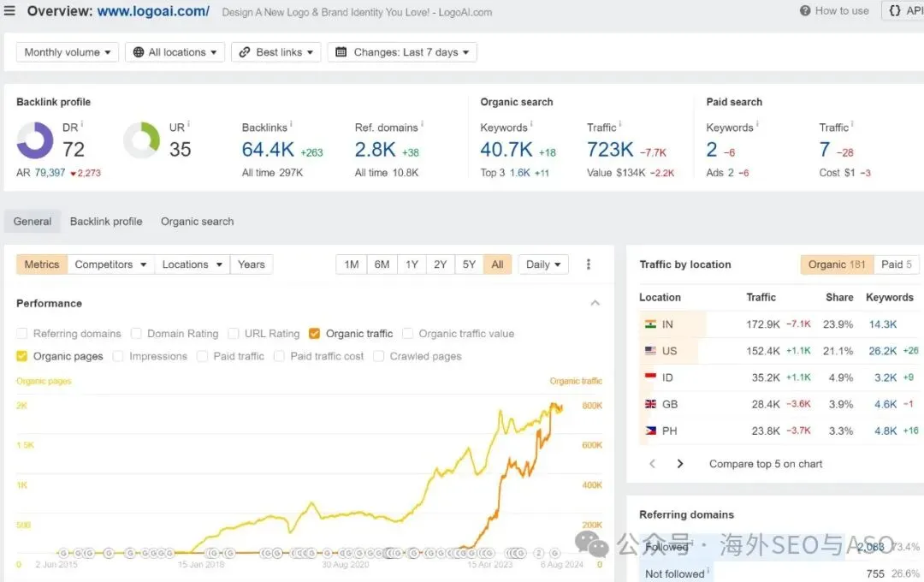The image size is (924, 582).
Task: Open the Best links dropdown
Action: (x=276, y=52)
